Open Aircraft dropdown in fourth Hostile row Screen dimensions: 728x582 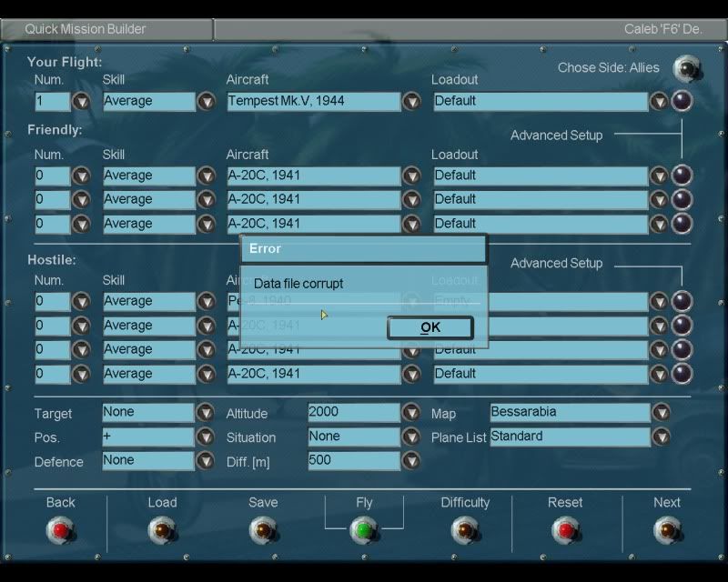point(411,374)
